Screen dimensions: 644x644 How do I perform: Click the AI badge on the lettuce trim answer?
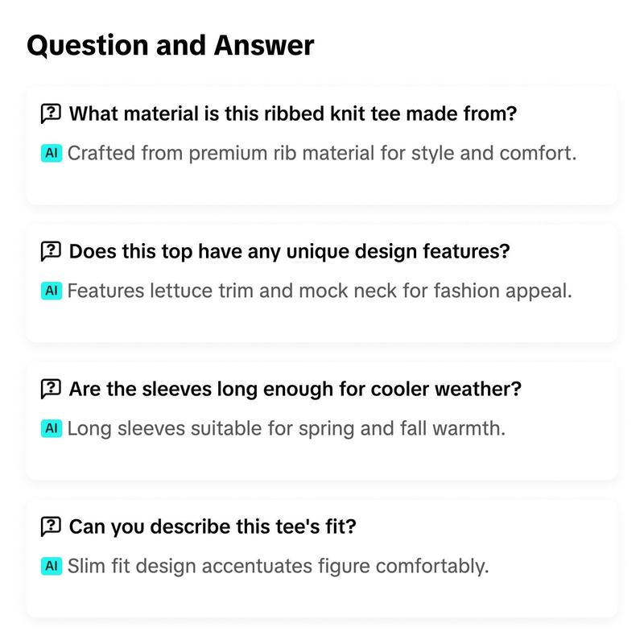click(x=52, y=291)
